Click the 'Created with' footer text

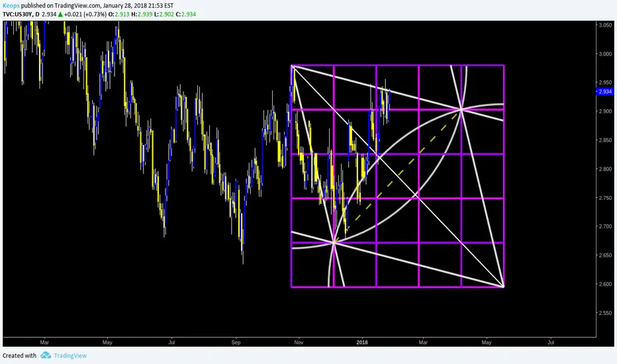[19, 355]
